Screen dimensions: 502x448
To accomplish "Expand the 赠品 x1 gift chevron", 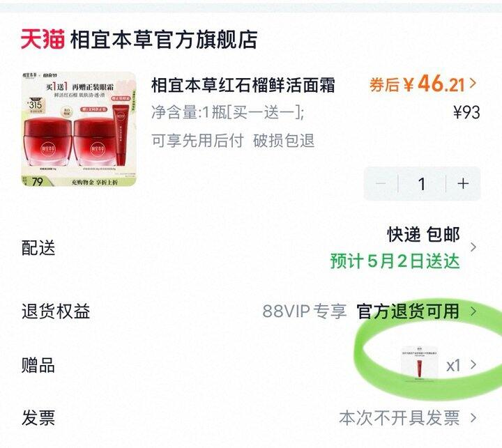I will pyautogui.click(x=473, y=364).
